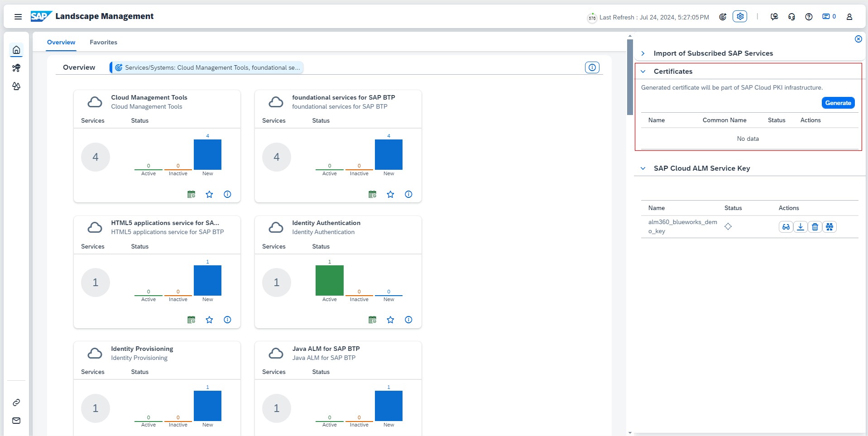Select the Overview tab
The height and width of the screenshot is (436, 868).
click(61, 42)
